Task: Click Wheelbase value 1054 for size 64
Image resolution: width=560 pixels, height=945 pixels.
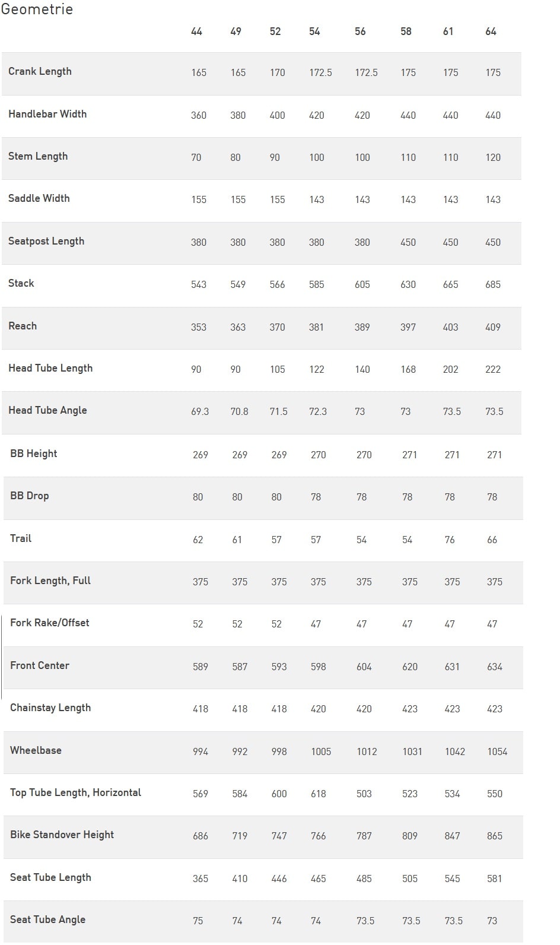Action: (x=497, y=751)
